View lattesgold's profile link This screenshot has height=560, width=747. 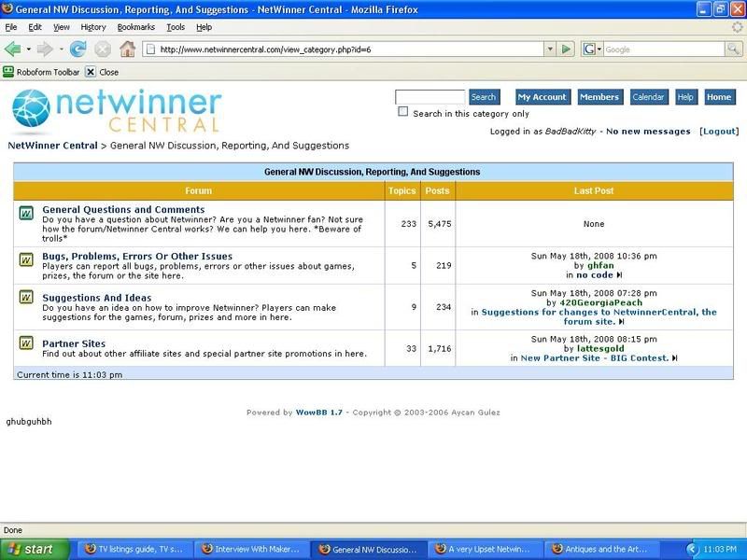[x=600, y=348]
